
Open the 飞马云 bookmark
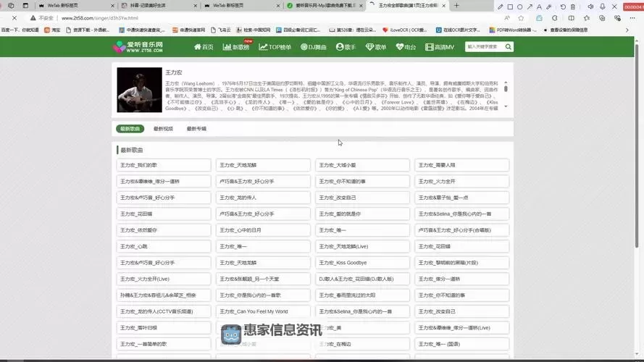coord(220,30)
